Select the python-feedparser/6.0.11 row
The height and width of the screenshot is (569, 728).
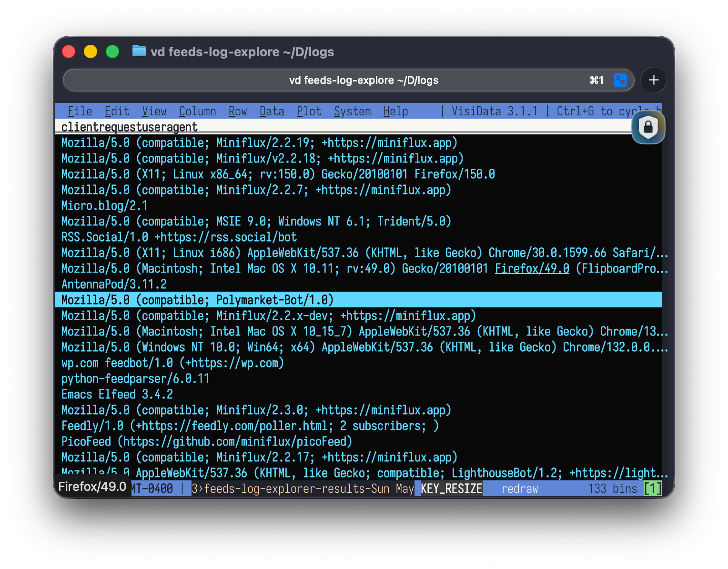point(359,378)
